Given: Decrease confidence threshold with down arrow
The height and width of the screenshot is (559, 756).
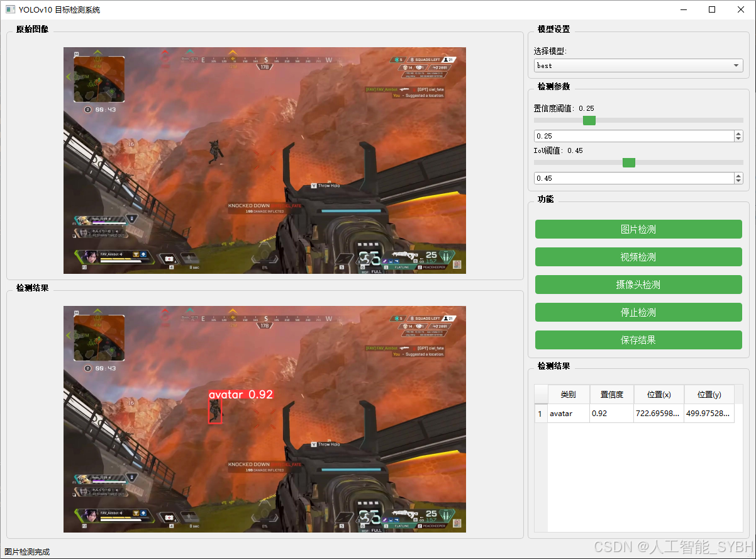Looking at the screenshot, I should [738, 139].
